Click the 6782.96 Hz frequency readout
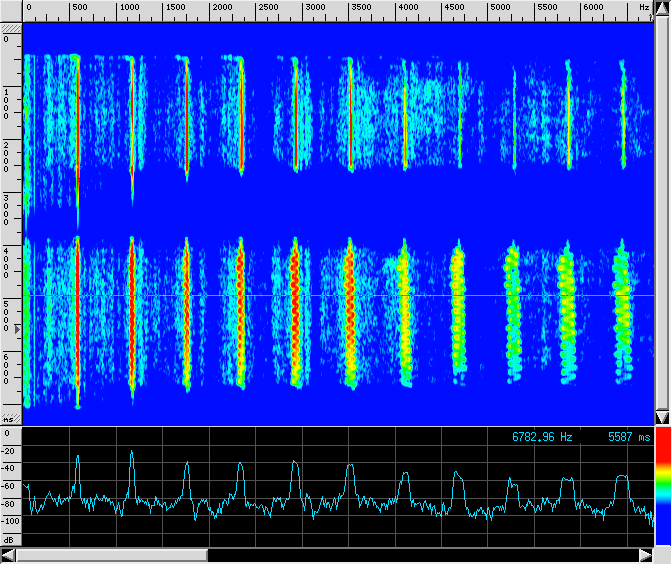Screen dimensions: 671x564 point(543,437)
